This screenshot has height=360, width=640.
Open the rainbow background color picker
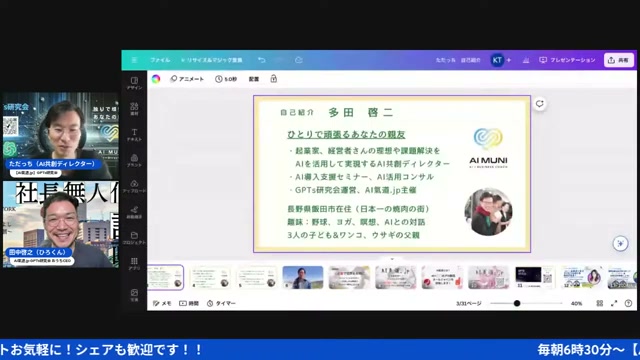pos(156,79)
